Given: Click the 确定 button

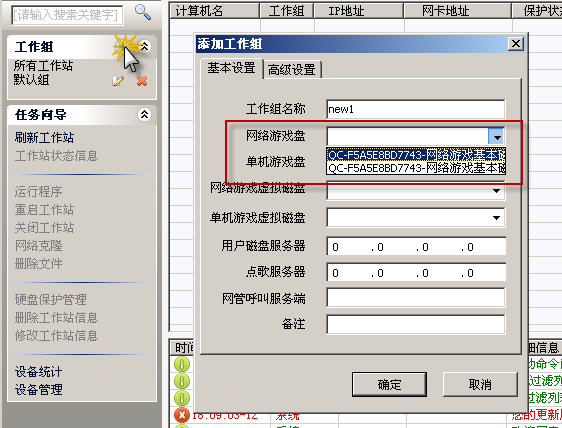Looking at the screenshot, I should 389,384.
